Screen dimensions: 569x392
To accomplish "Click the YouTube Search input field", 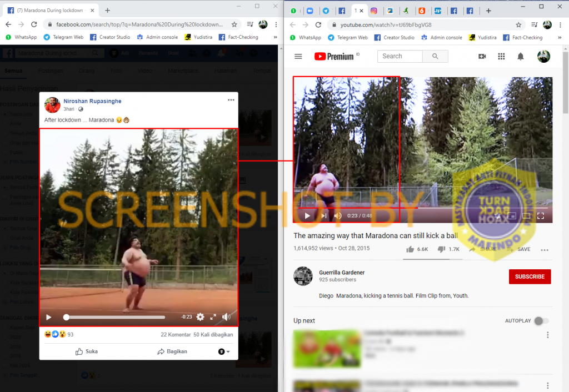I will (400, 56).
